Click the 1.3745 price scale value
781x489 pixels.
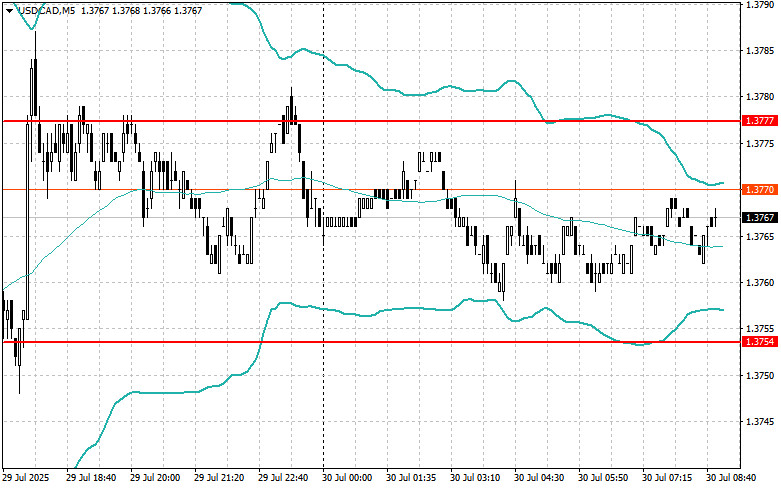coord(760,422)
